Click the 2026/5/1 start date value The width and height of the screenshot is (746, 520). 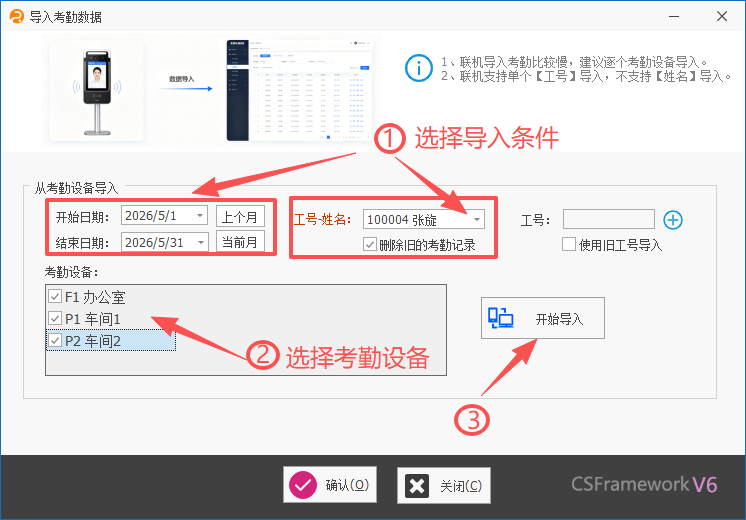click(151, 216)
